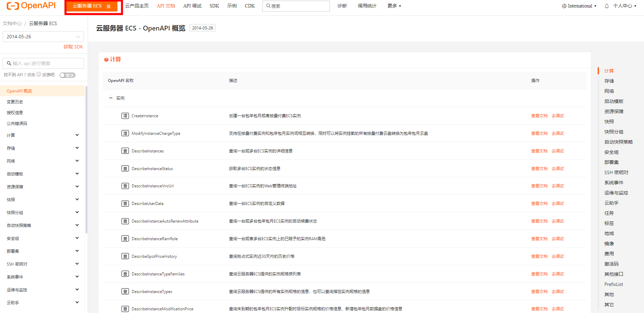The height and width of the screenshot is (313, 644).
Task: Expand 启动模板 in the left sidebar
Action: (77, 174)
